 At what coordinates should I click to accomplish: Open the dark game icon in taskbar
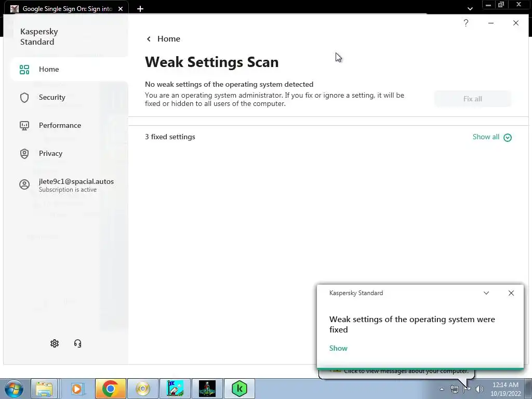207,389
